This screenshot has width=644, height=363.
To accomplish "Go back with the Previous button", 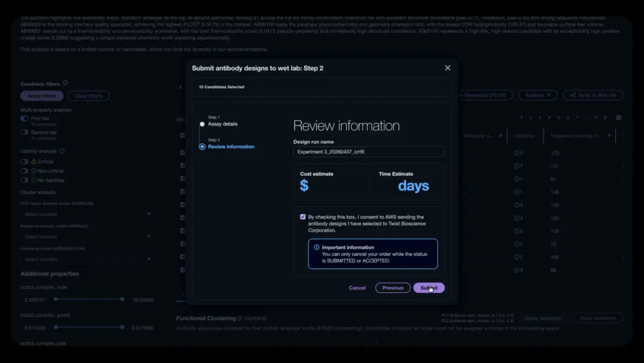I will coord(393,288).
